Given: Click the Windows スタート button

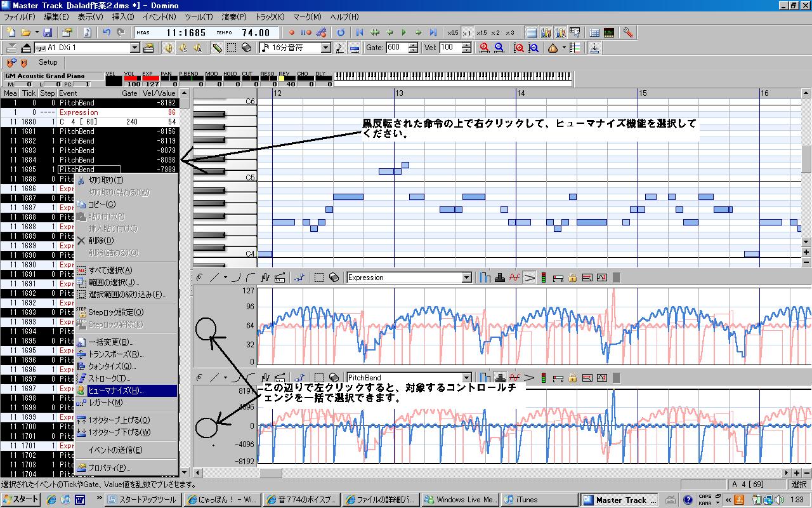Looking at the screenshot, I should point(20,500).
